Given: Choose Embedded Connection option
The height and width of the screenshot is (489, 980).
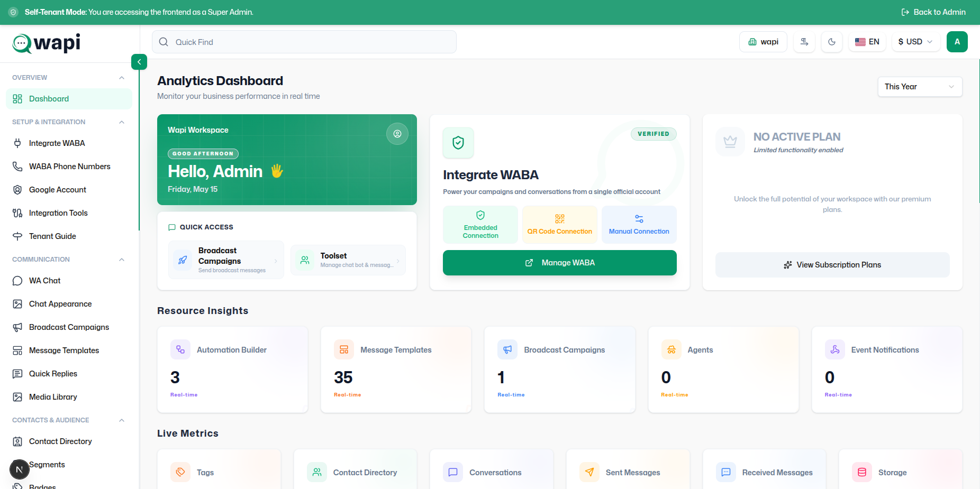Looking at the screenshot, I should coord(480,225).
